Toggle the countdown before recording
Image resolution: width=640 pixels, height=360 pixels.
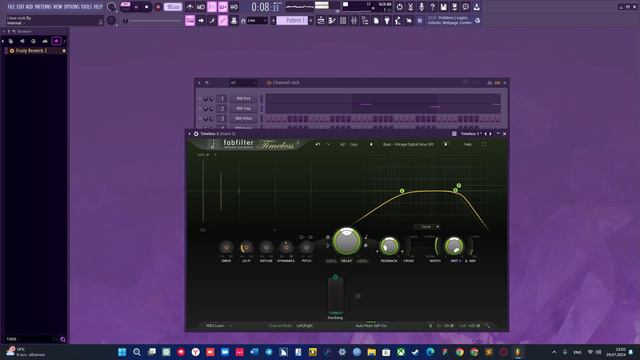[x=212, y=7]
